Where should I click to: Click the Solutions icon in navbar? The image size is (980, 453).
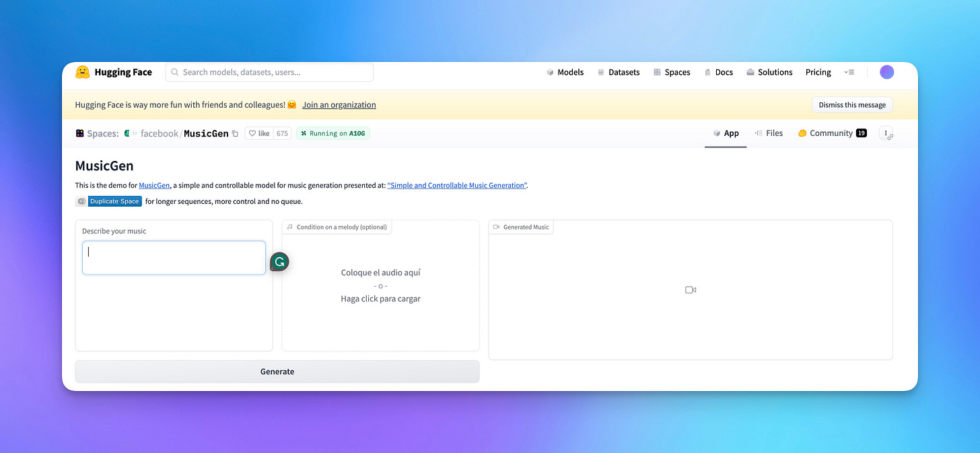[750, 72]
